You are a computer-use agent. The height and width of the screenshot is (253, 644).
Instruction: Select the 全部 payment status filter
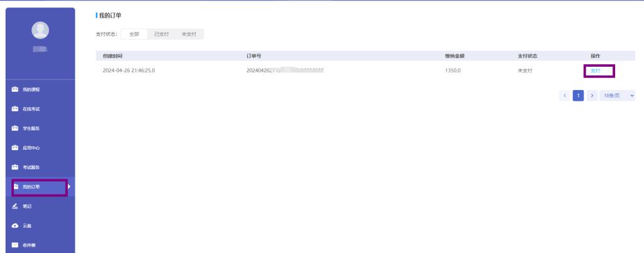[134, 34]
